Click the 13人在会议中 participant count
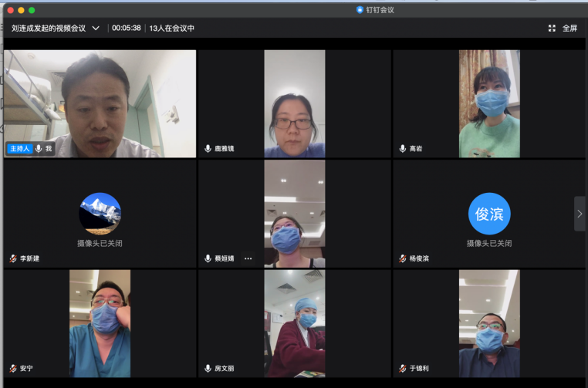This screenshot has width=588, height=388. (x=171, y=28)
